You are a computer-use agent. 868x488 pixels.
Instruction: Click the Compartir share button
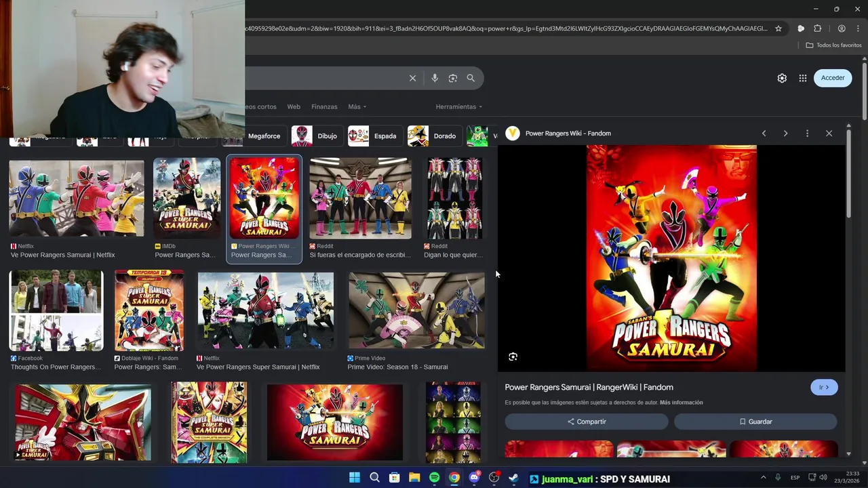pos(587,422)
